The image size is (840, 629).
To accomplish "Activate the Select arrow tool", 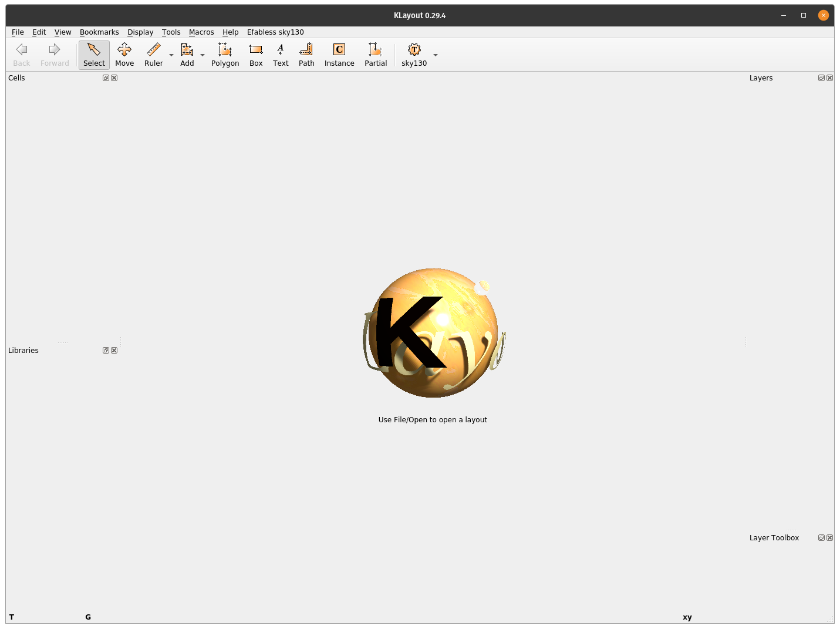I will [94, 55].
